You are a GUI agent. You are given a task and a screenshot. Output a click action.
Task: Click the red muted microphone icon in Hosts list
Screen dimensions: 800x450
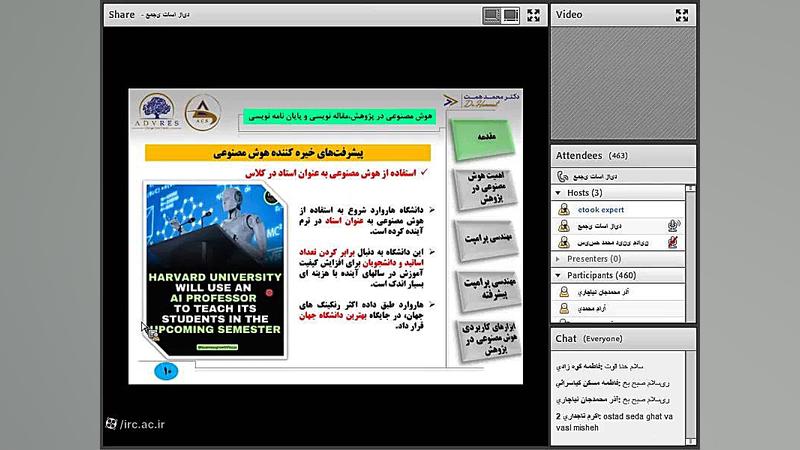pos(673,242)
